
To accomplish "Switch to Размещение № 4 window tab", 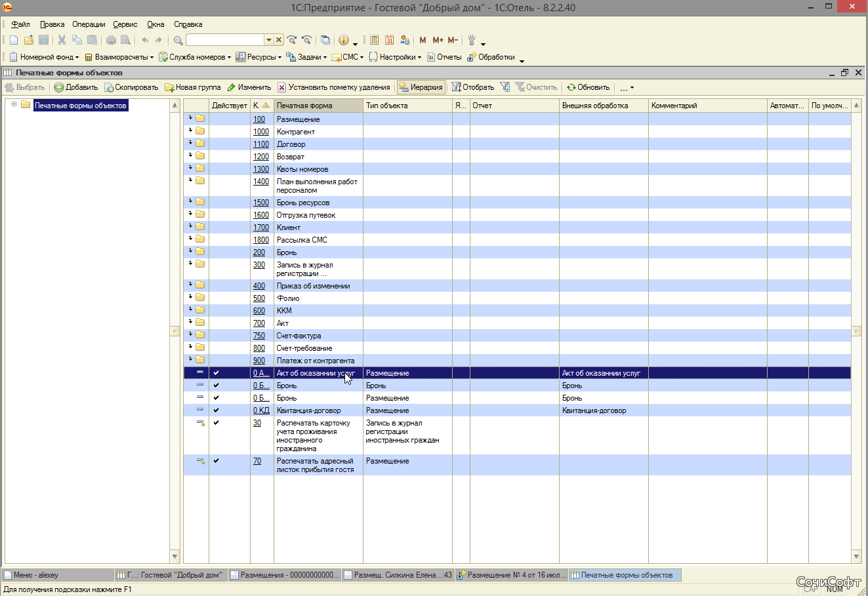I will pyautogui.click(x=512, y=575).
